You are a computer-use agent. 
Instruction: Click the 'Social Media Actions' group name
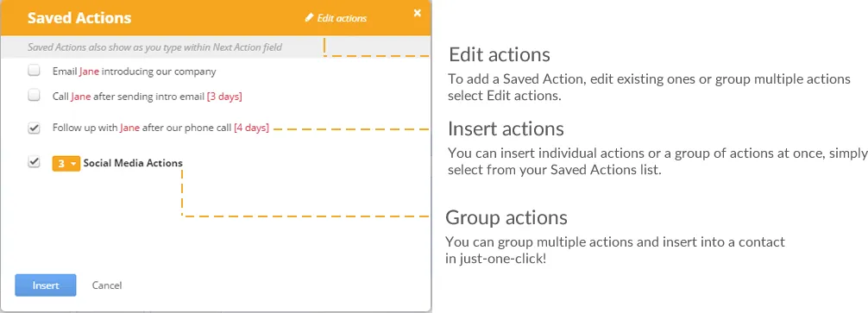[133, 163]
